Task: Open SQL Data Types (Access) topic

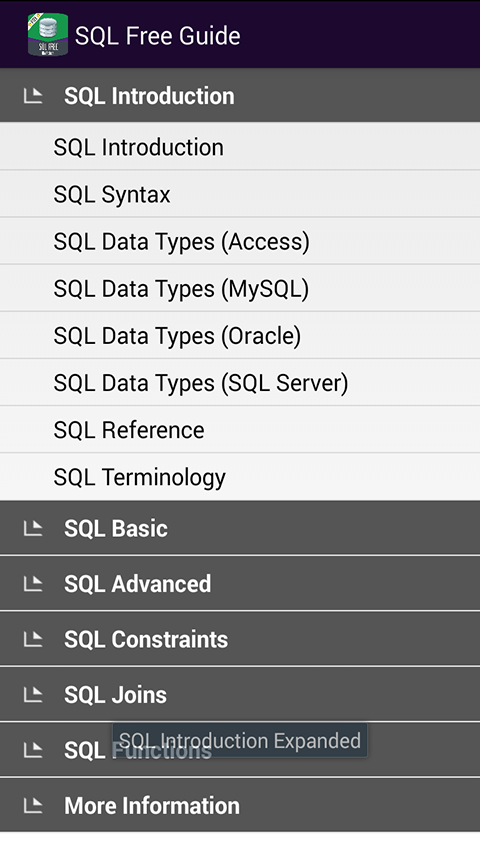Action: (240, 241)
